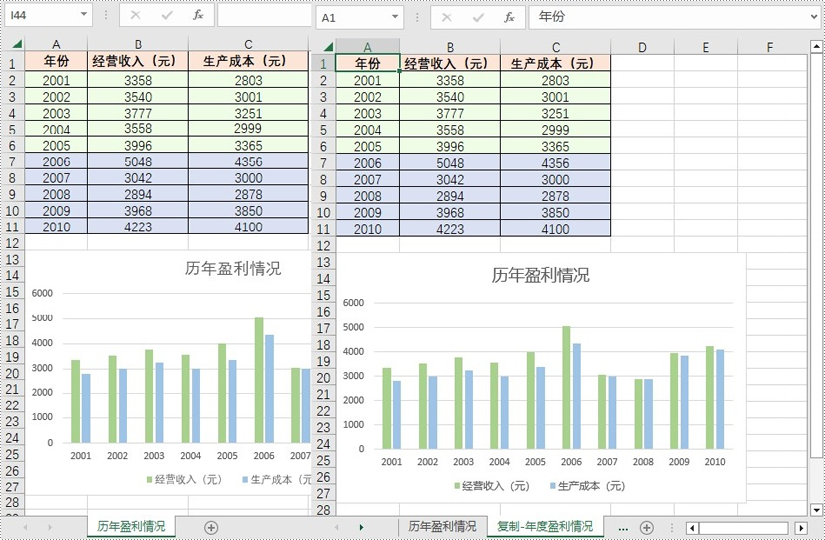Click chart title 历年盈利情况 in right window
Screen dimensions: 825x540
click(540, 275)
